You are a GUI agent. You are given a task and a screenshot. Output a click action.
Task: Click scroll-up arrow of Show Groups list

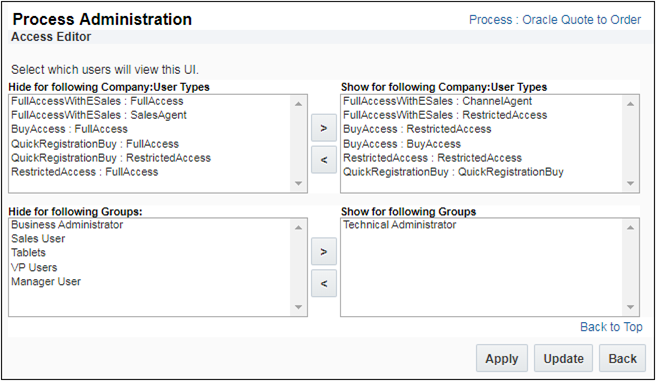click(x=630, y=228)
